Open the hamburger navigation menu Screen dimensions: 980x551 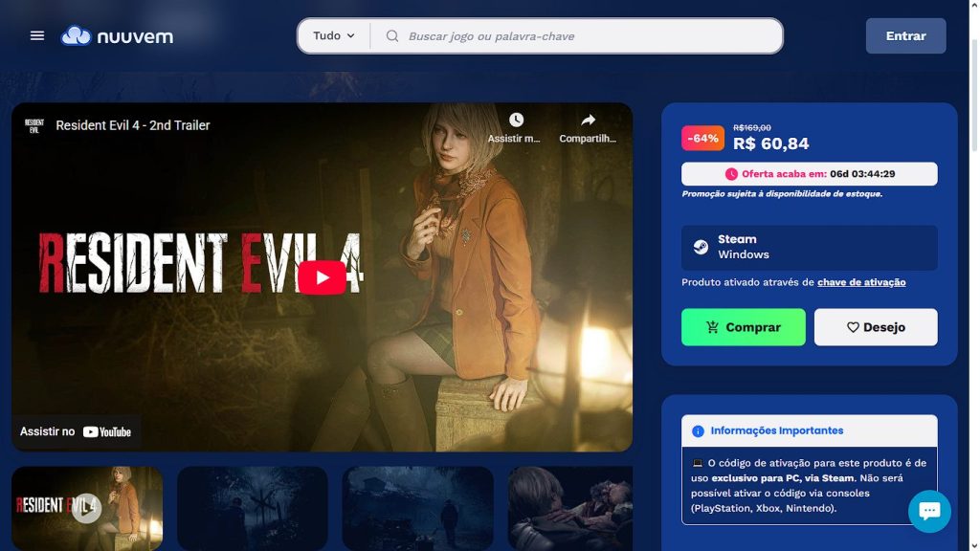37,36
